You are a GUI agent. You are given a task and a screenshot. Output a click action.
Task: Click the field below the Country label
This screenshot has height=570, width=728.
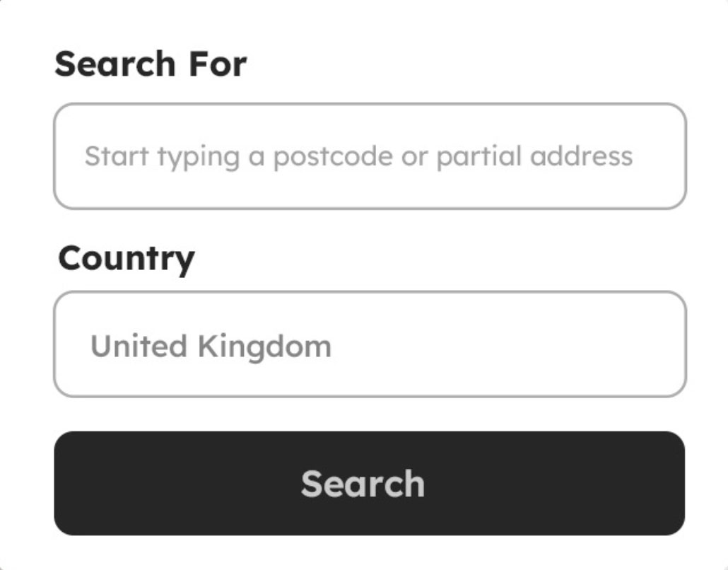(x=369, y=344)
